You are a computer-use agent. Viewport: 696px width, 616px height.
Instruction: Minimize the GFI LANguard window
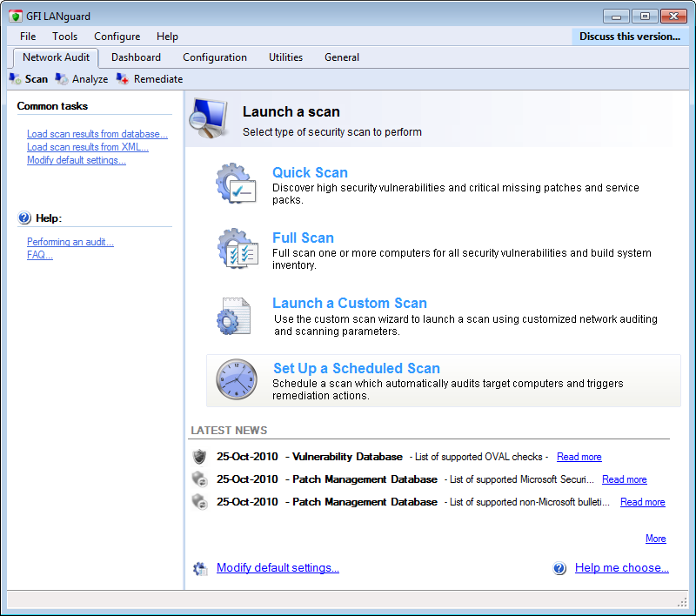point(616,17)
